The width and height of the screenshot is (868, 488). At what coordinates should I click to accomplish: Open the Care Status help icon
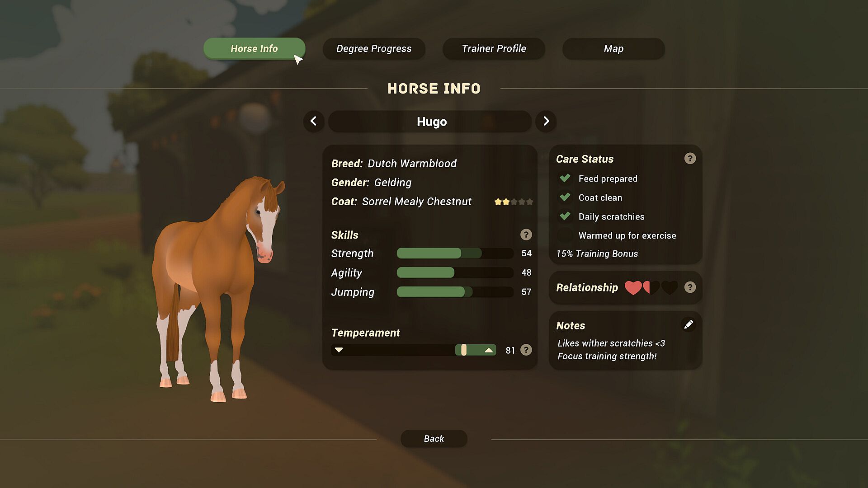point(690,159)
